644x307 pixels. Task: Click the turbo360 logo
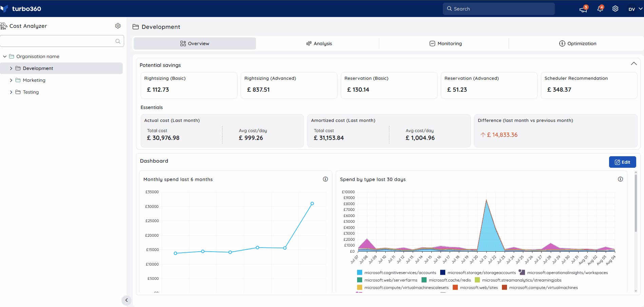coord(21,9)
